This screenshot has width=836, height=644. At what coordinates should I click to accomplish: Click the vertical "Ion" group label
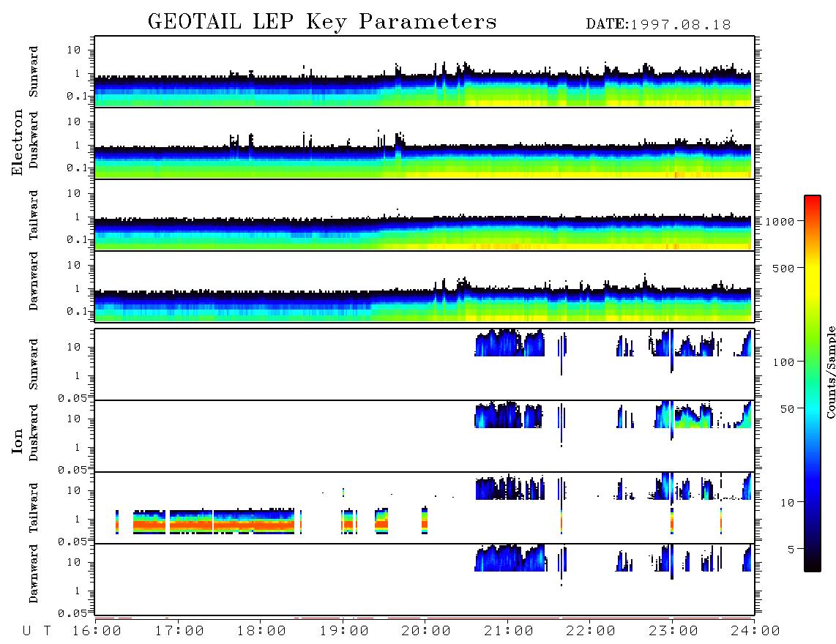tap(17, 441)
